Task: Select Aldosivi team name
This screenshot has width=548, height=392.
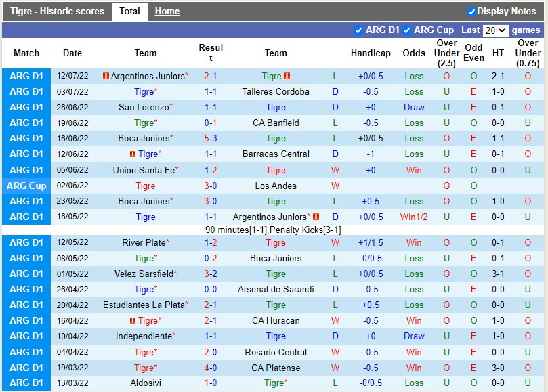Action: pos(146,383)
